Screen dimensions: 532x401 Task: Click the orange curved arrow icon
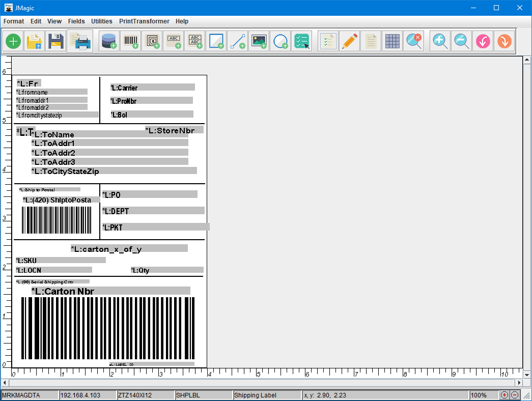tap(504, 41)
